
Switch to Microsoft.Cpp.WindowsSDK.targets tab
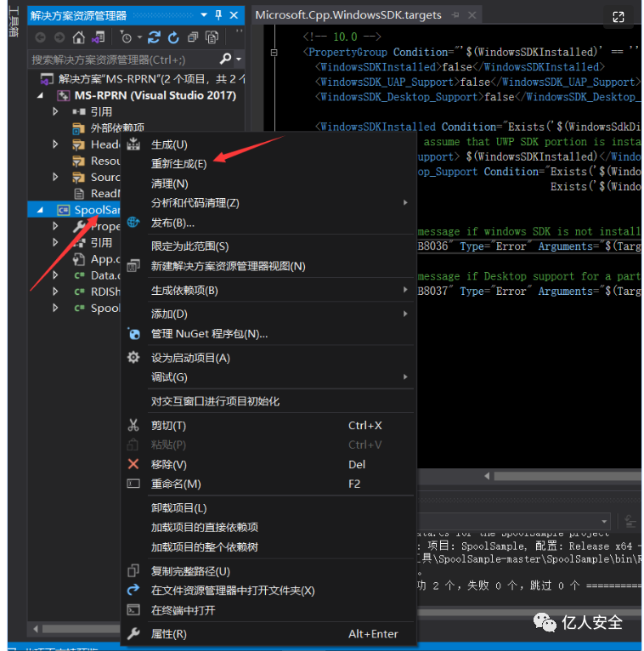[x=348, y=15]
